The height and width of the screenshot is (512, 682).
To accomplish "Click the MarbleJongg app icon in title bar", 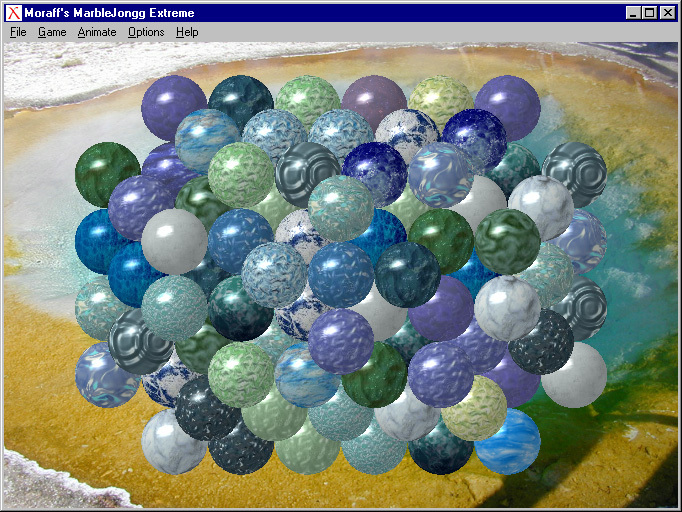I will [x=13, y=13].
